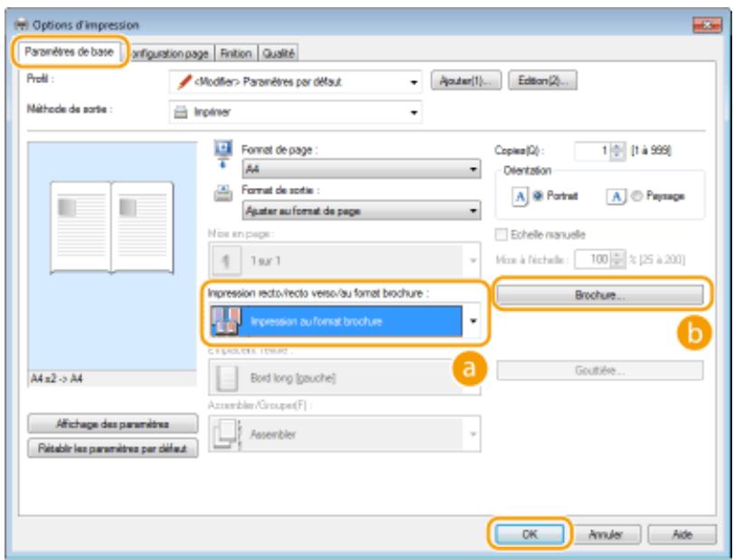This screenshot has height=560, width=734.
Task: Confirm settings with the OK button
Action: click(x=530, y=535)
